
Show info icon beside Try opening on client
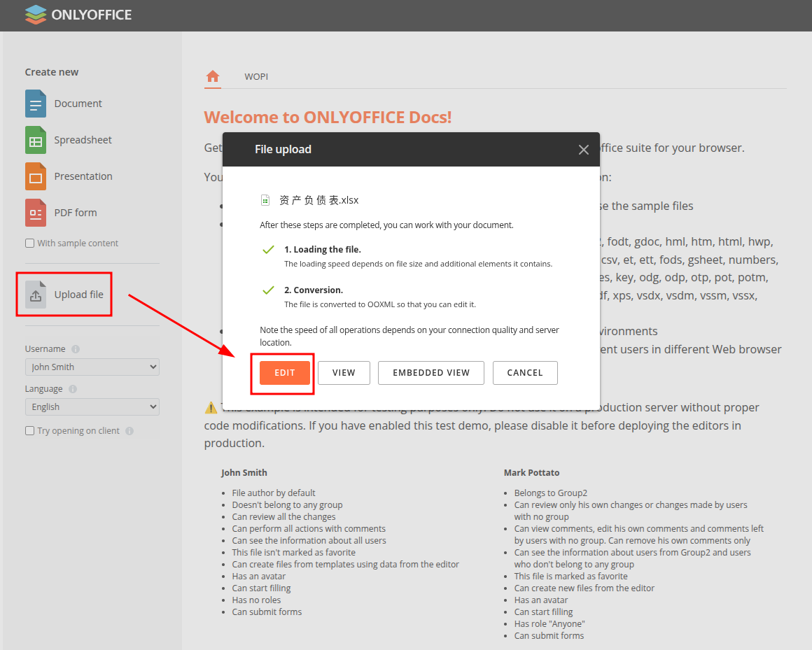(129, 430)
